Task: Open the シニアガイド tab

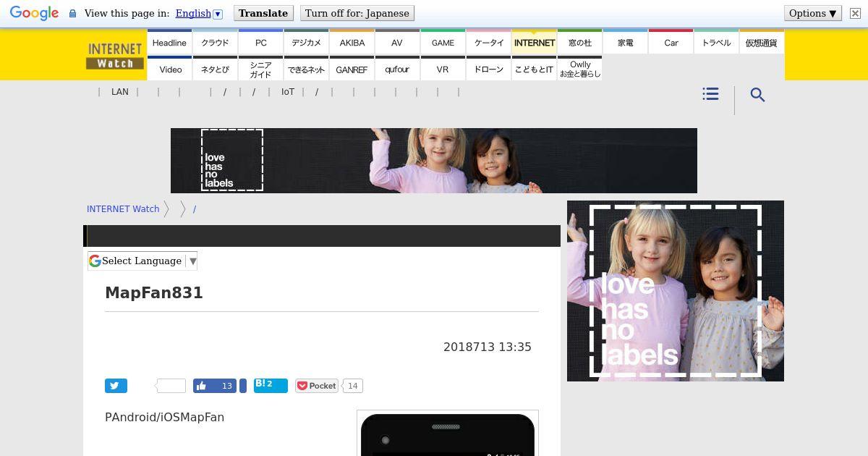Action: pos(260,69)
